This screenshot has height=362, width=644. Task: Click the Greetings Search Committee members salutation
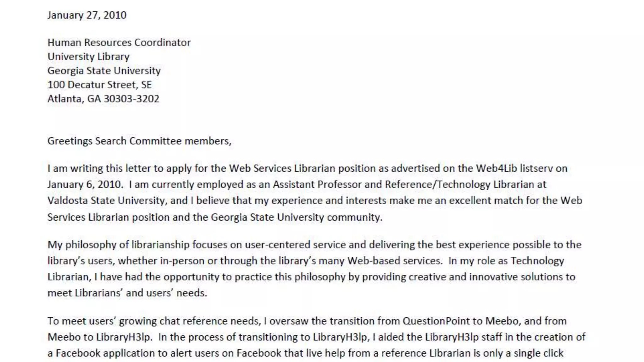[139, 141]
